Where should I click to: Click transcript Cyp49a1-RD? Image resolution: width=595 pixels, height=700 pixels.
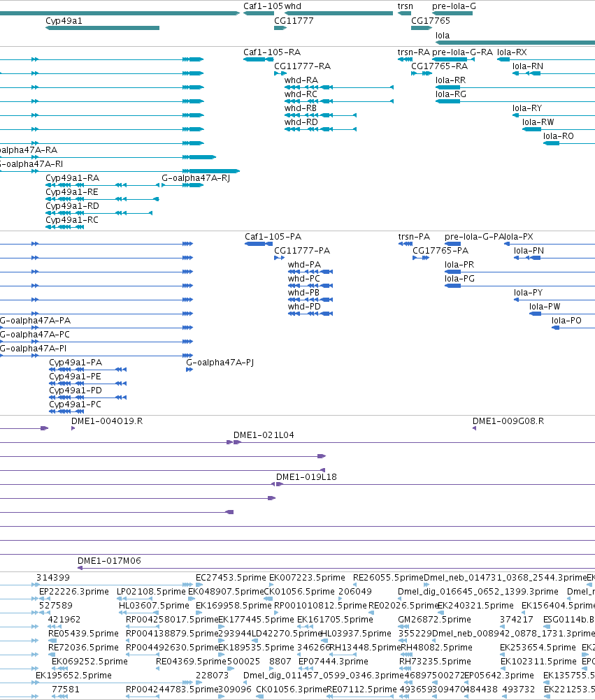coord(99,213)
